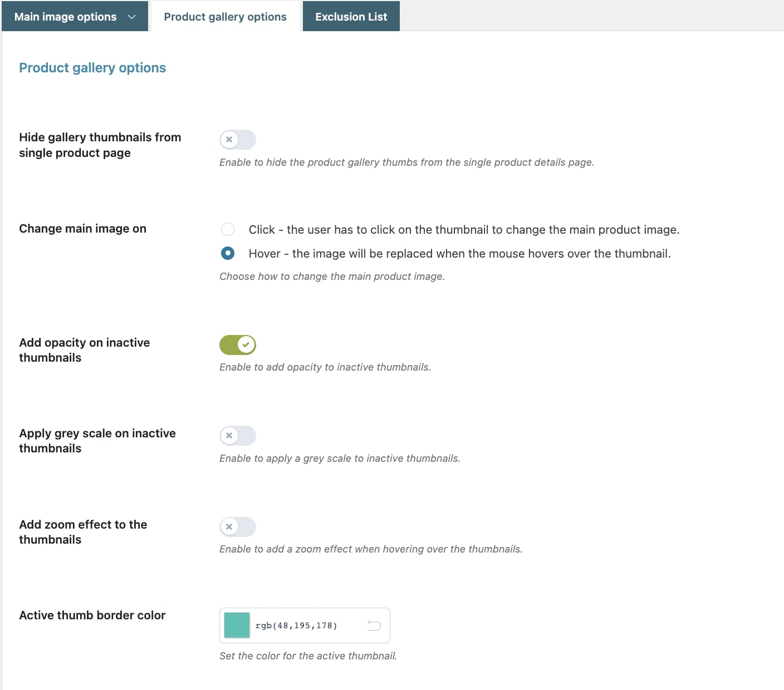Click the Active thumb border color label
784x690 pixels.
tap(92, 615)
